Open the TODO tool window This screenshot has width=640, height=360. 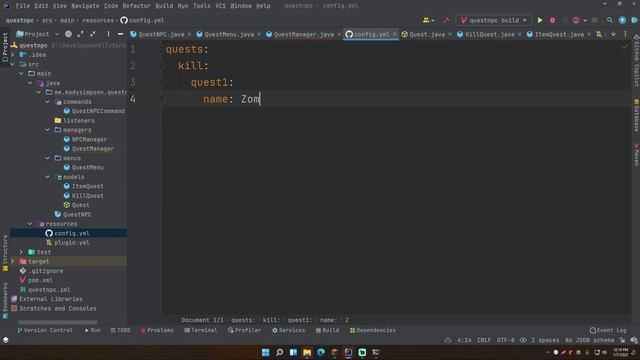tap(120, 330)
